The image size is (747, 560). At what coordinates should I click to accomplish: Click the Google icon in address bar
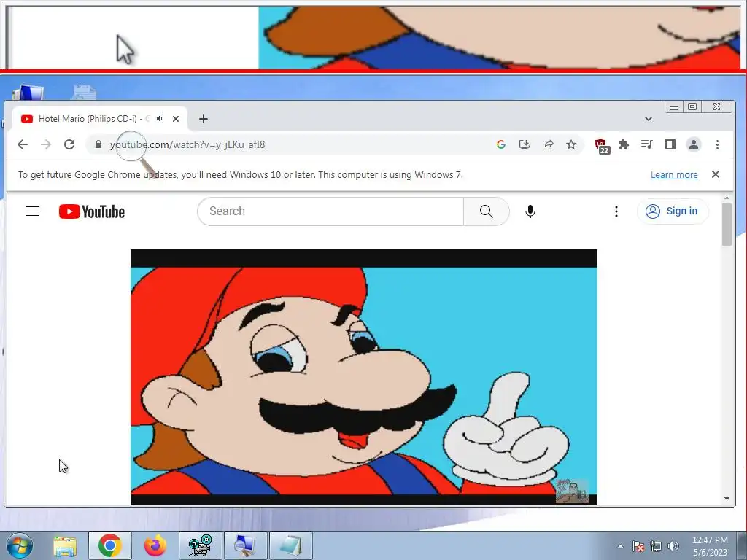point(500,144)
